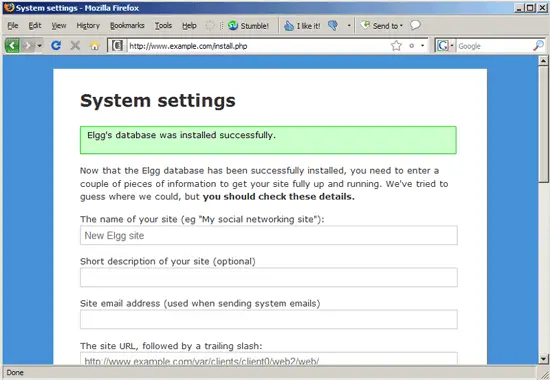Screen dimensions: 550x380
Task: Open the address bar history dropdown arrow
Action: coord(423,46)
